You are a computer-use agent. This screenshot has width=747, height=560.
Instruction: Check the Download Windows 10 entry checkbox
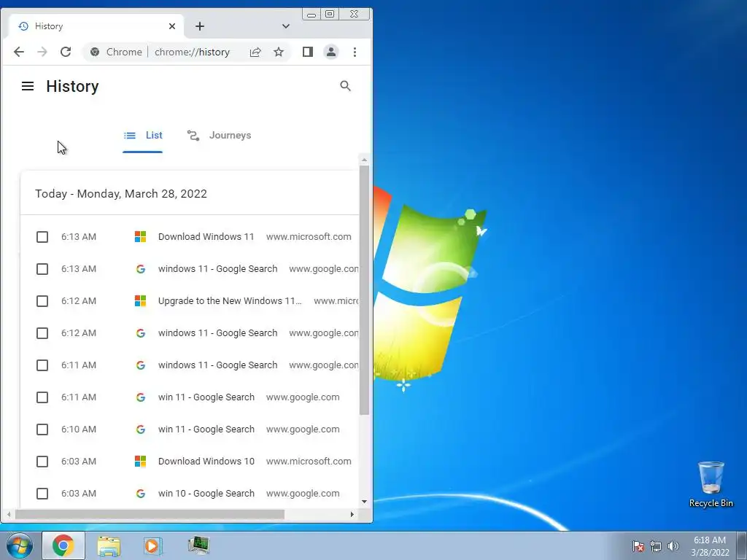pyautogui.click(x=42, y=462)
